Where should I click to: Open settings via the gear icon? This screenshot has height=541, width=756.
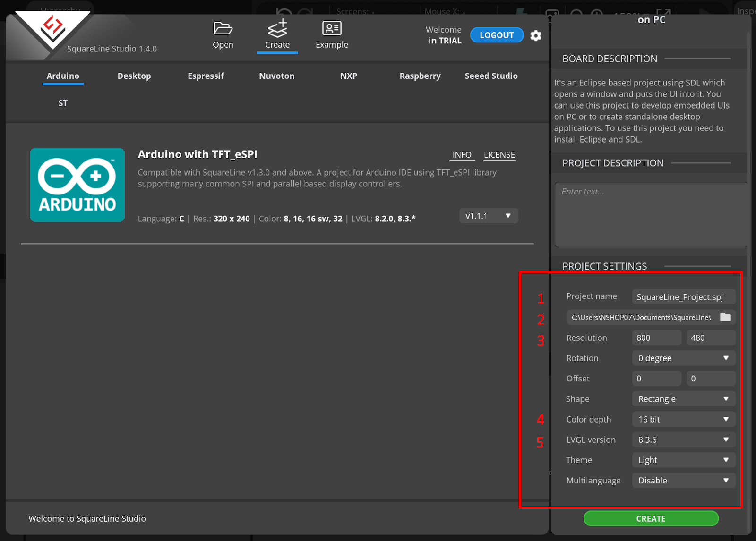point(536,35)
